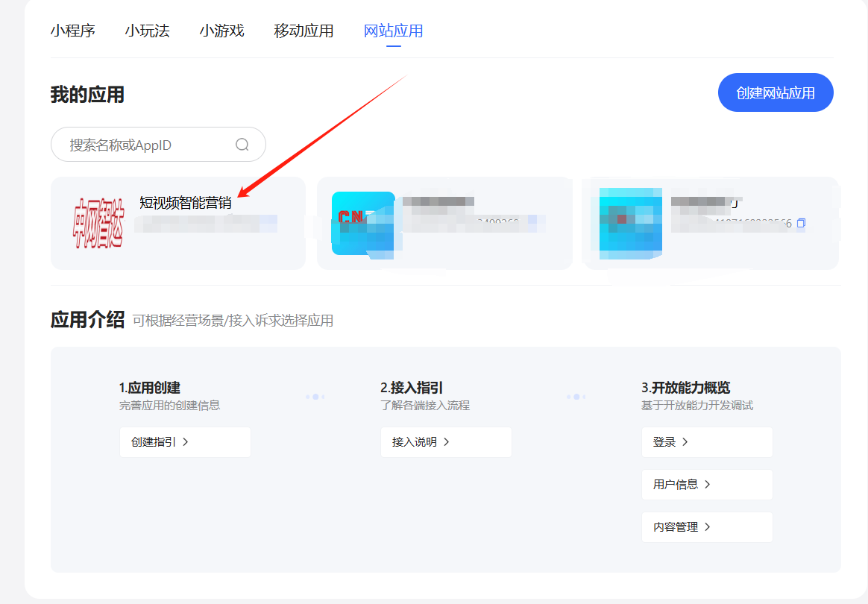Click the 3.开放能力概览 step heading

tap(685, 388)
